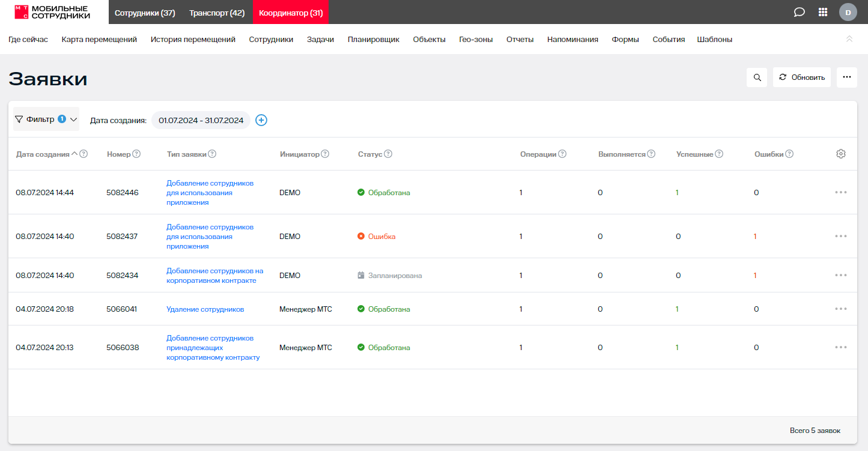Open the Планировщик menu item
This screenshot has height=451, width=868.
point(373,40)
